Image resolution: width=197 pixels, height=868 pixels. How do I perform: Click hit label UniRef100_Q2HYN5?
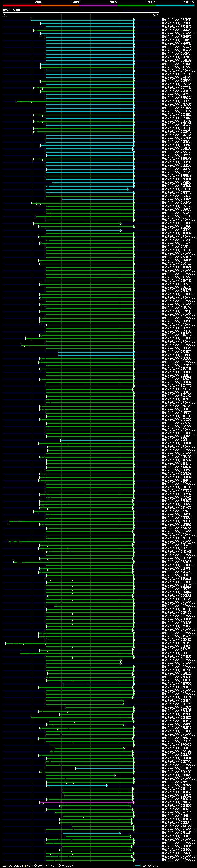point(177,281)
